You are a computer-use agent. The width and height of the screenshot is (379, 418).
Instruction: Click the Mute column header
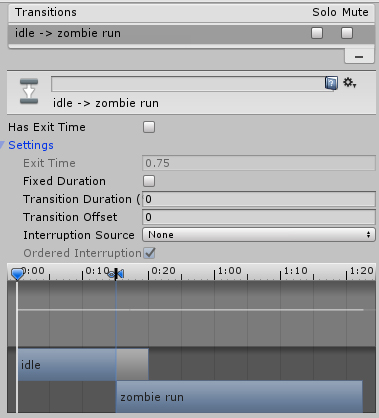click(355, 12)
